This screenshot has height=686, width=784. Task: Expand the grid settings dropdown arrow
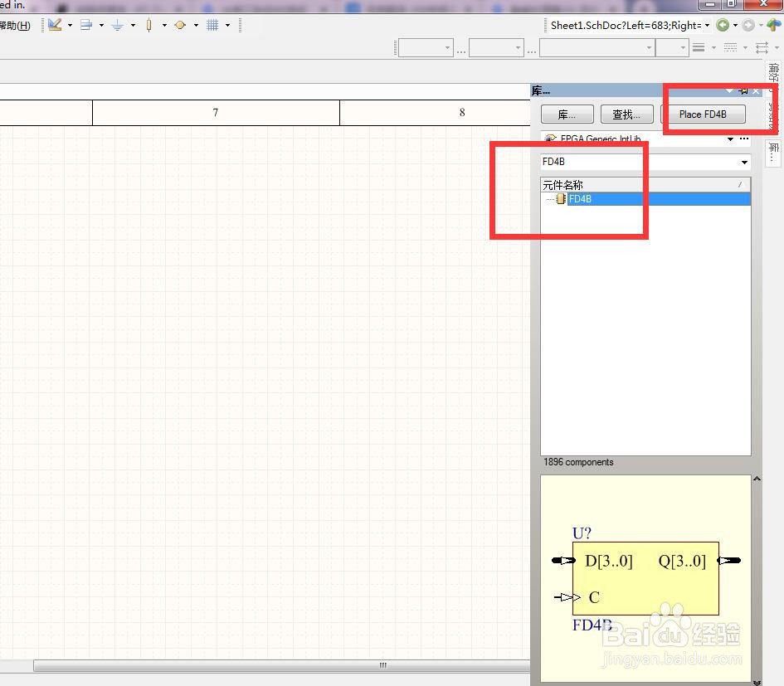(x=227, y=25)
